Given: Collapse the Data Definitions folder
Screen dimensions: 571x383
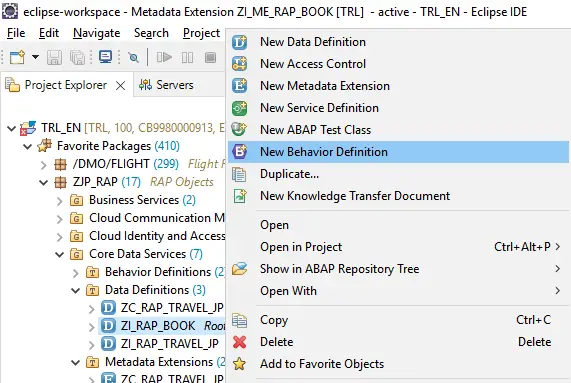Looking at the screenshot, I should click(x=75, y=291).
